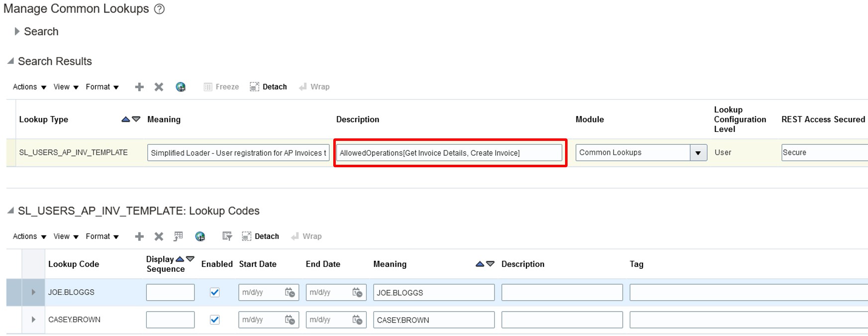Image resolution: width=868 pixels, height=336 pixels.
Task: Detach the Search Results table
Action: 268,87
